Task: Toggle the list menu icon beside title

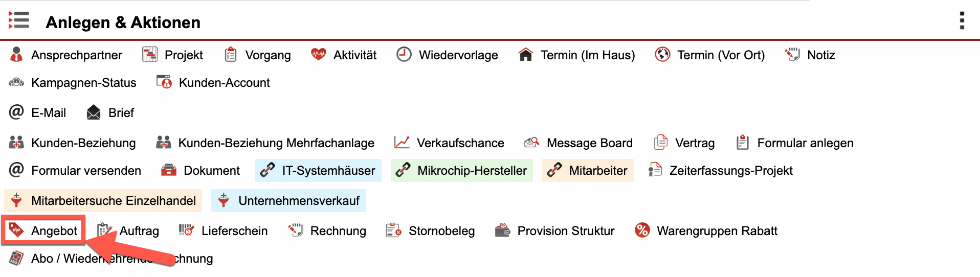Action: coord(19,21)
